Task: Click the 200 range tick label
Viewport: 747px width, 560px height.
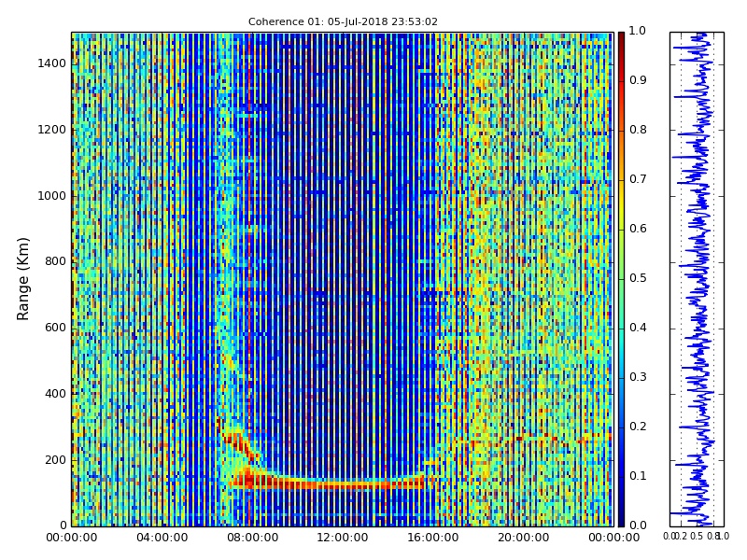Action: pyautogui.click(x=56, y=460)
